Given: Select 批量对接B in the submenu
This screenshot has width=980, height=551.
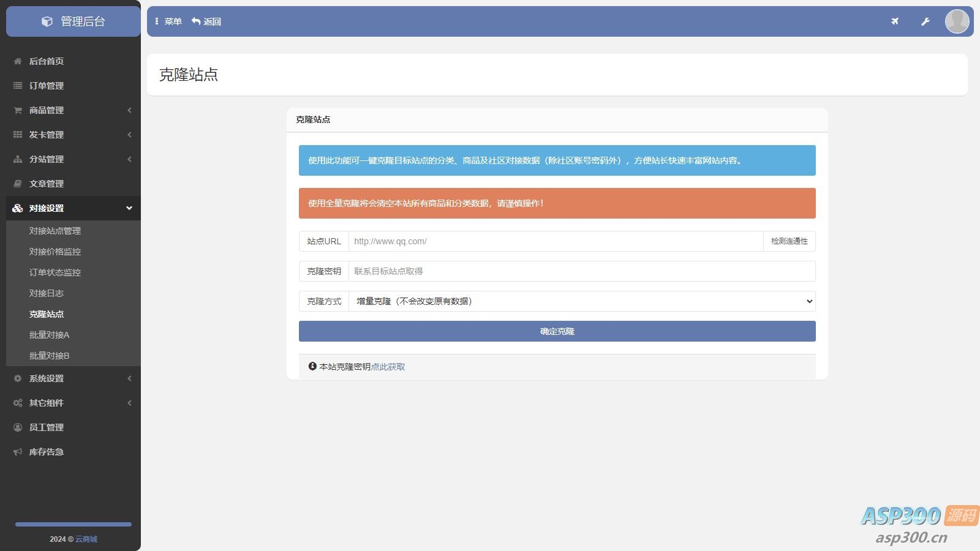Looking at the screenshot, I should pyautogui.click(x=50, y=356).
